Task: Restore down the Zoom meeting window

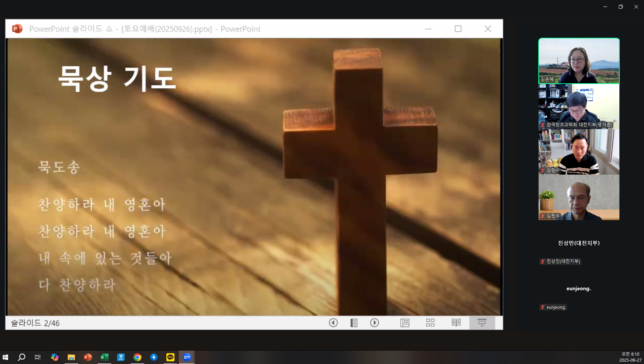Action: [x=621, y=7]
